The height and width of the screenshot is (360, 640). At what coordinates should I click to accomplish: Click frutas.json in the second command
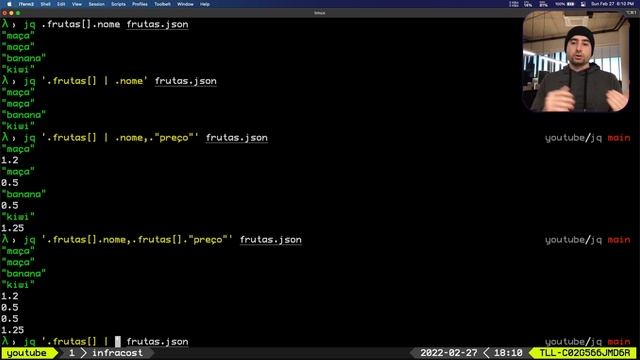tap(186, 81)
